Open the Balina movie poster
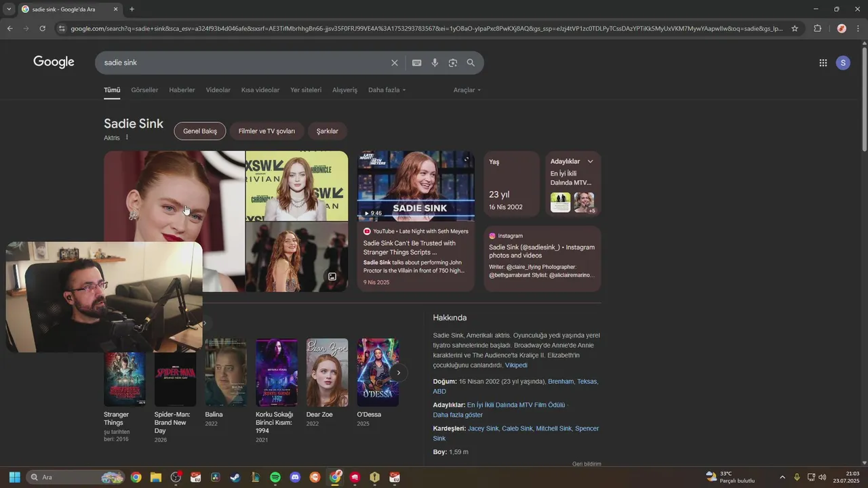 tap(226, 372)
